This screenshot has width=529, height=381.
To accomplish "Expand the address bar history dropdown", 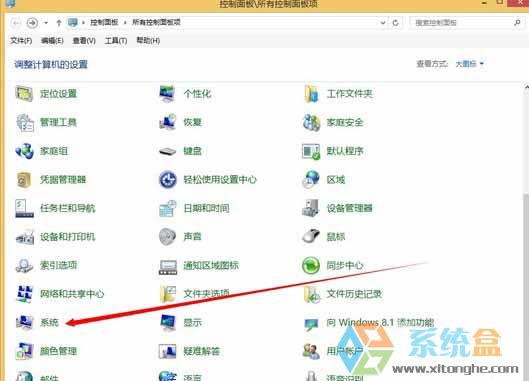I will (383, 23).
